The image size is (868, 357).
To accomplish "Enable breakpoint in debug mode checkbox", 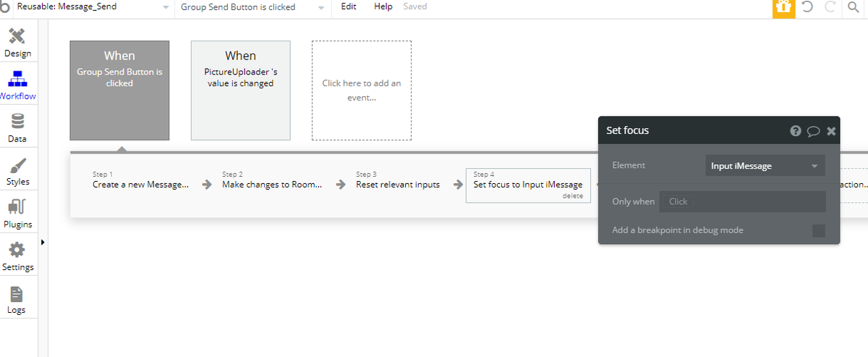I will click(x=818, y=231).
